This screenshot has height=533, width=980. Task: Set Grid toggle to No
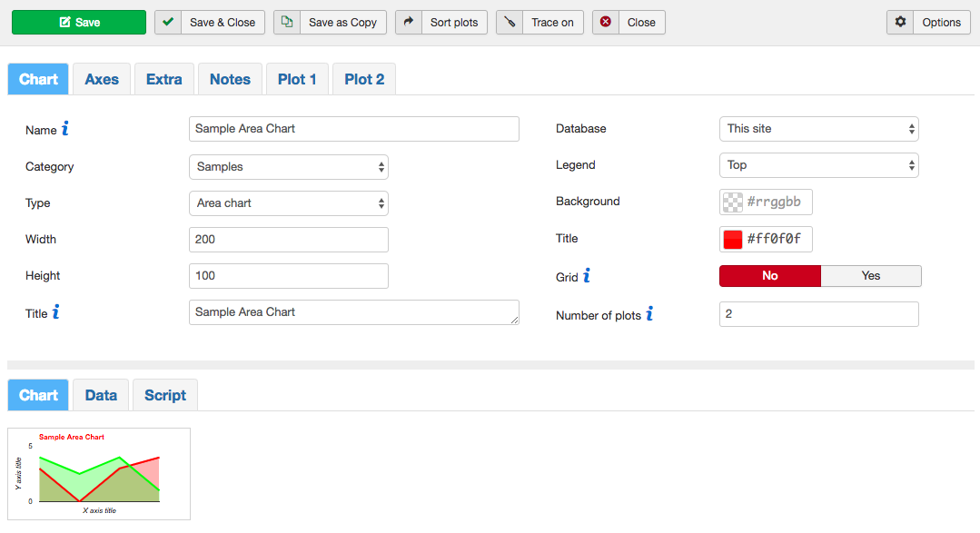pos(770,276)
